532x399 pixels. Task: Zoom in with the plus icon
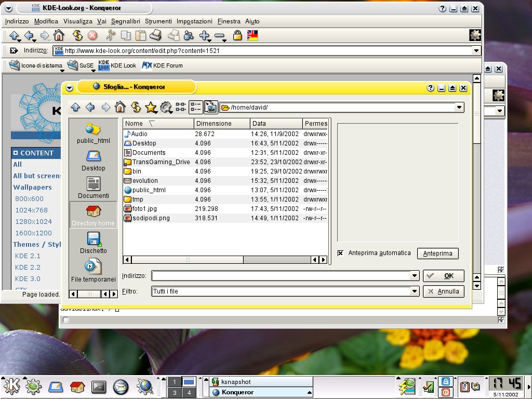pyautogui.click(x=205, y=35)
